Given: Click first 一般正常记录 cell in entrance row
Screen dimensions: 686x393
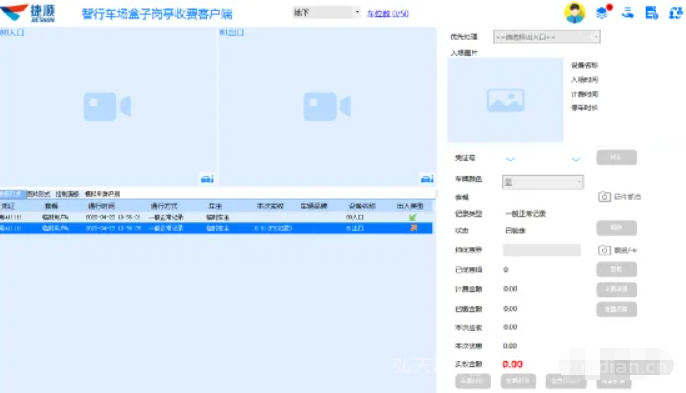Looking at the screenshot, I should pos(166,217).
